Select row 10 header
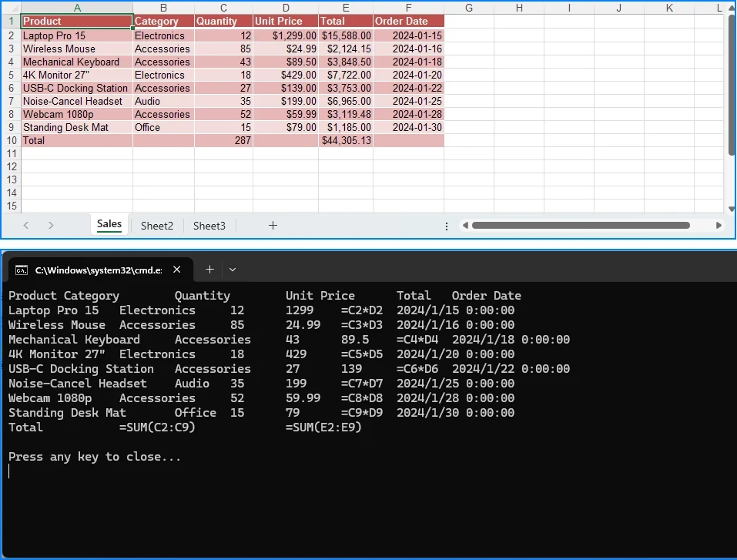The image size is (737, 560). coord(12,141)
